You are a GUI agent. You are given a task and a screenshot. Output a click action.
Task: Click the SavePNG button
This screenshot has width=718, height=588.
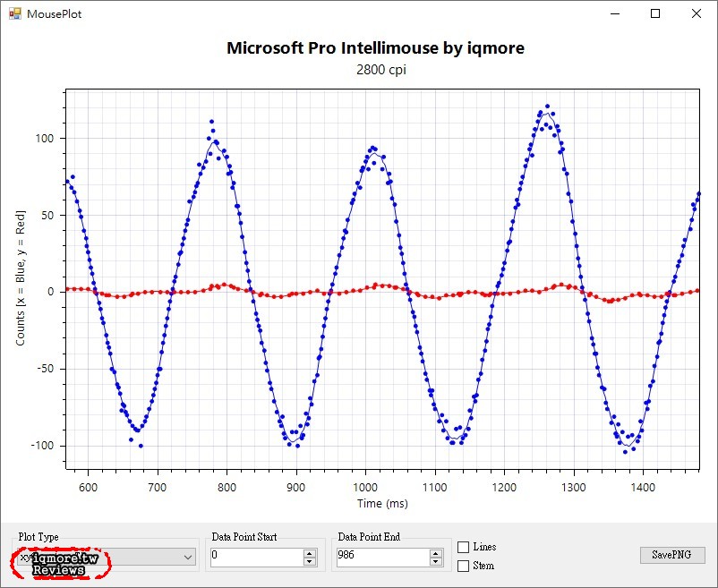tap(671, 555)
